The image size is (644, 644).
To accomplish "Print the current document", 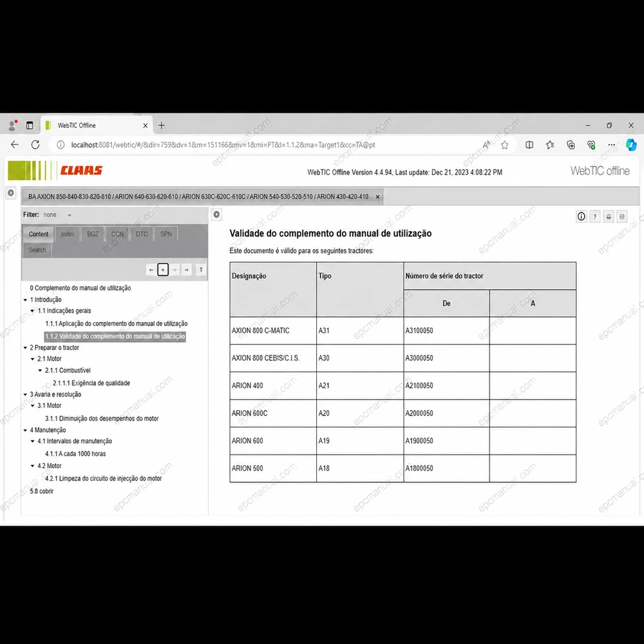I will coord(622,216).
